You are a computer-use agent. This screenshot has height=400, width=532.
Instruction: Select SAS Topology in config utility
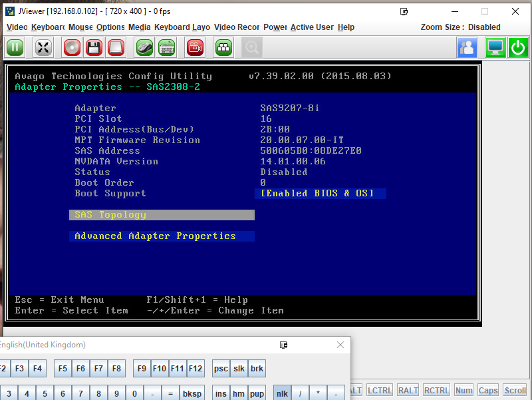click(162, 215)
